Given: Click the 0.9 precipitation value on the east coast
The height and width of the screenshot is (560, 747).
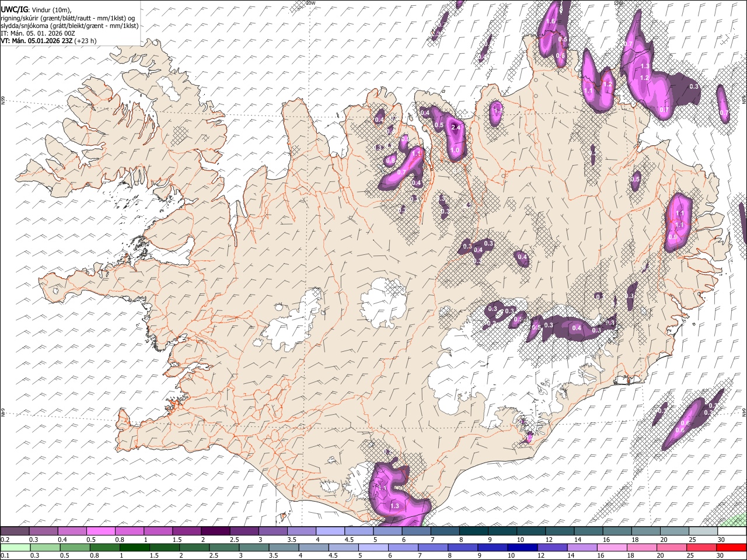Looking at the screenshot, I should (673, 237).
